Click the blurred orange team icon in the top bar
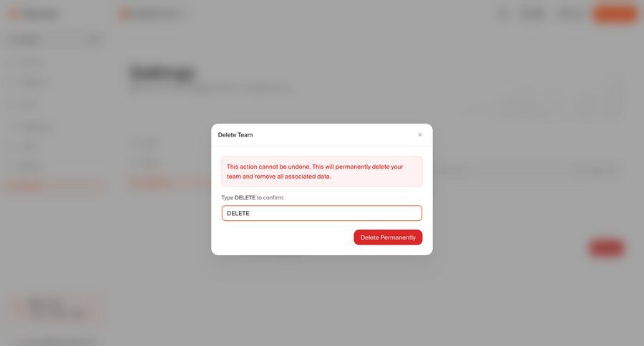The height and width of the screenshot is (346, 644). [124, 14]
